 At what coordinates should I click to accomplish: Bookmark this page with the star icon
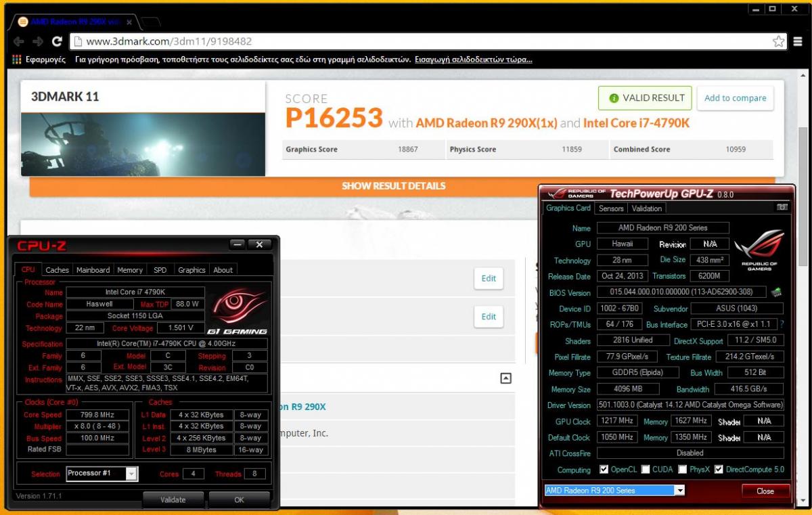tap(779, 41)
